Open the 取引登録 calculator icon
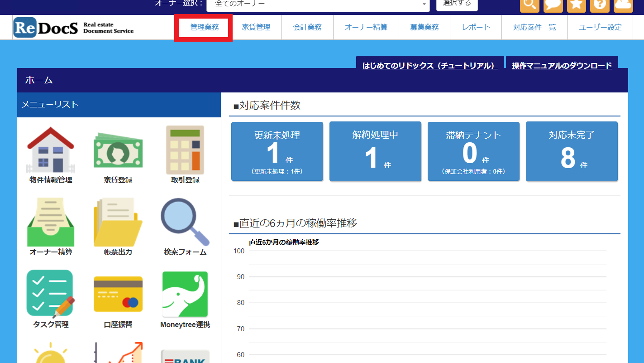The image size is (644, 363). coord(185,150)
